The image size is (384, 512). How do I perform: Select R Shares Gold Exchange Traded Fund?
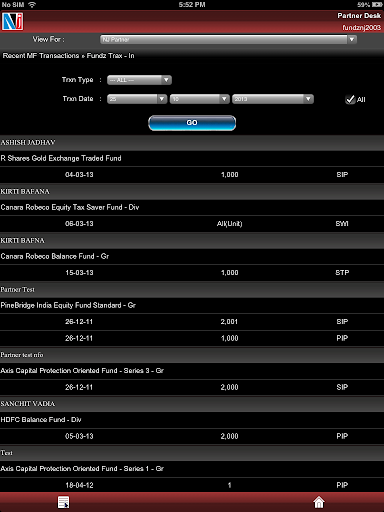192,159
